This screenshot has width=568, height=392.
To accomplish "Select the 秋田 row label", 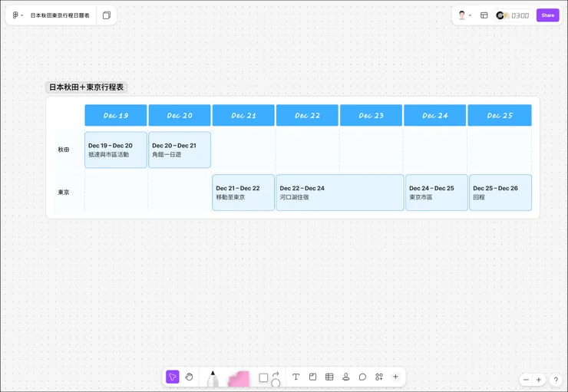I will [x=64, y=150].
